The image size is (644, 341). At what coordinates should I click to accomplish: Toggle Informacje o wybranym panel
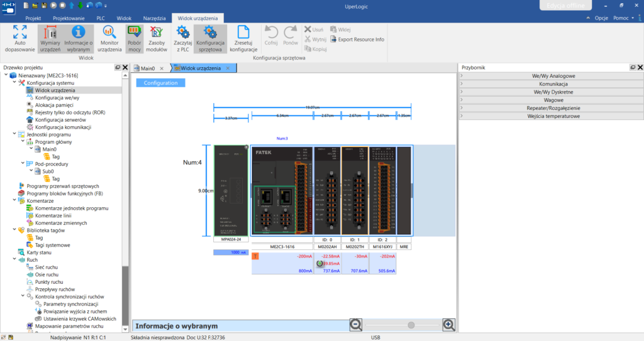(x=78, y=38)
